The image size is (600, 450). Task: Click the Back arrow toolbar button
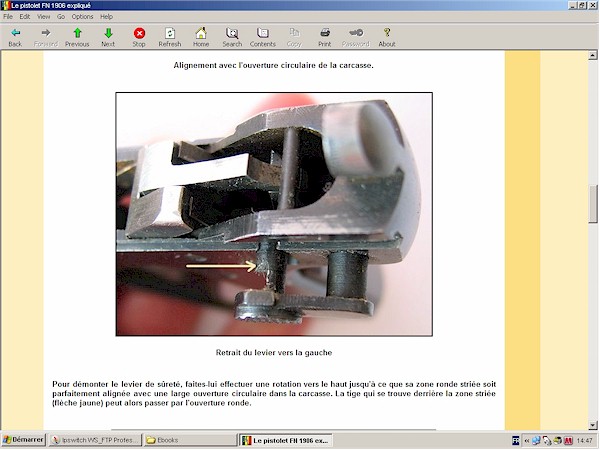(15, 37)
